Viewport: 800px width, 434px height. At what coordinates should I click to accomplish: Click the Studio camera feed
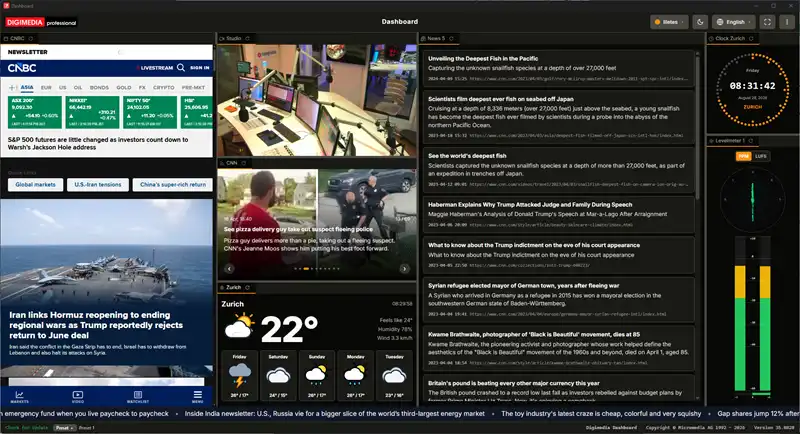tap(317, 100)
